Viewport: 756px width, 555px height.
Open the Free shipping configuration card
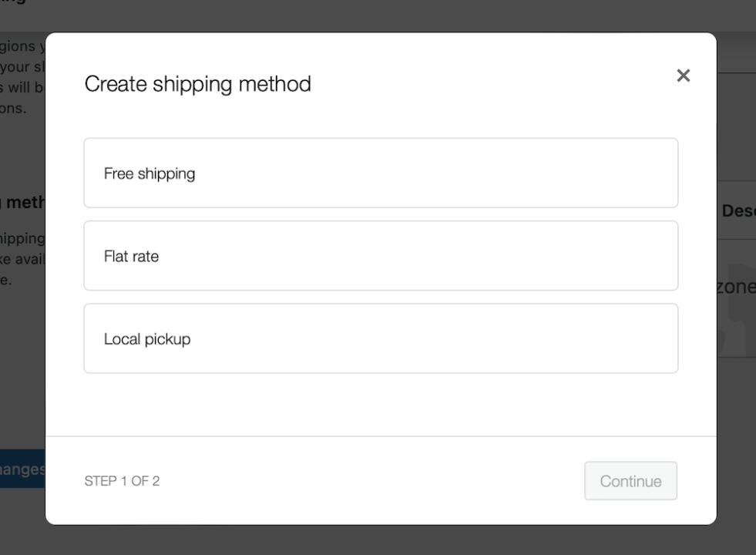pos(381,173)
